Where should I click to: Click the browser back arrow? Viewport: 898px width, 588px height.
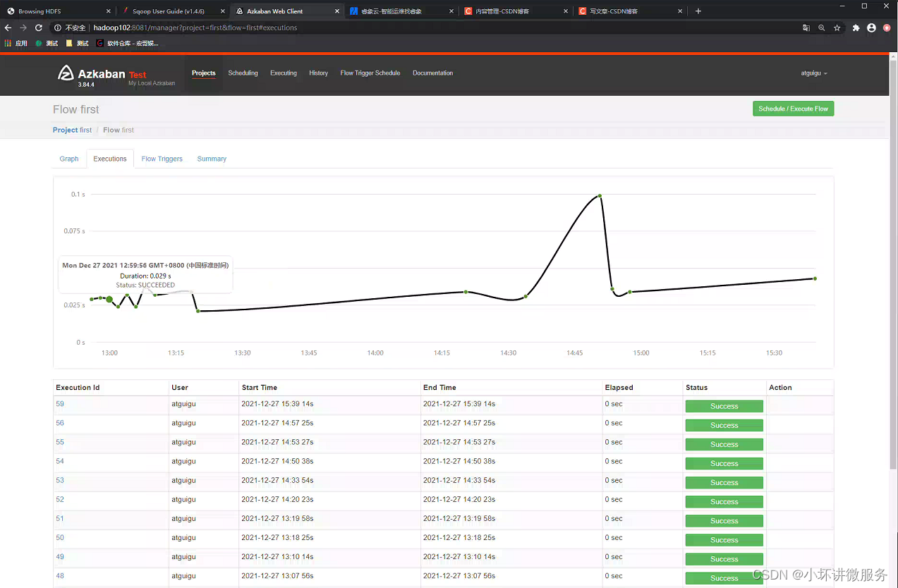8,27
